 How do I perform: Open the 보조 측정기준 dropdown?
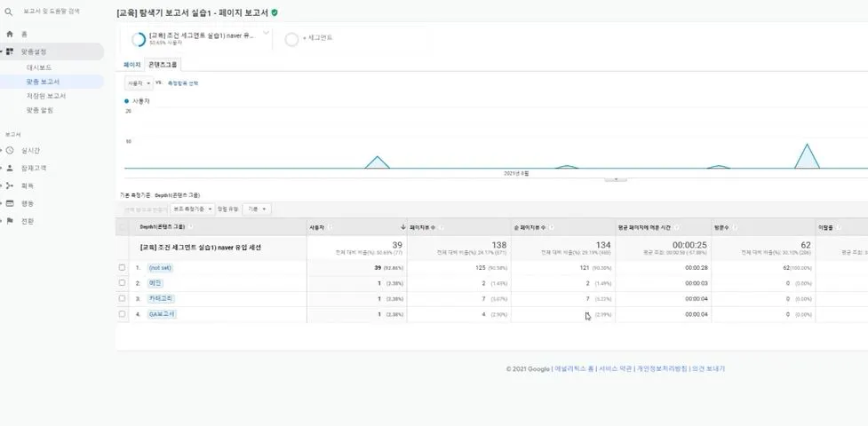[192, 209]
